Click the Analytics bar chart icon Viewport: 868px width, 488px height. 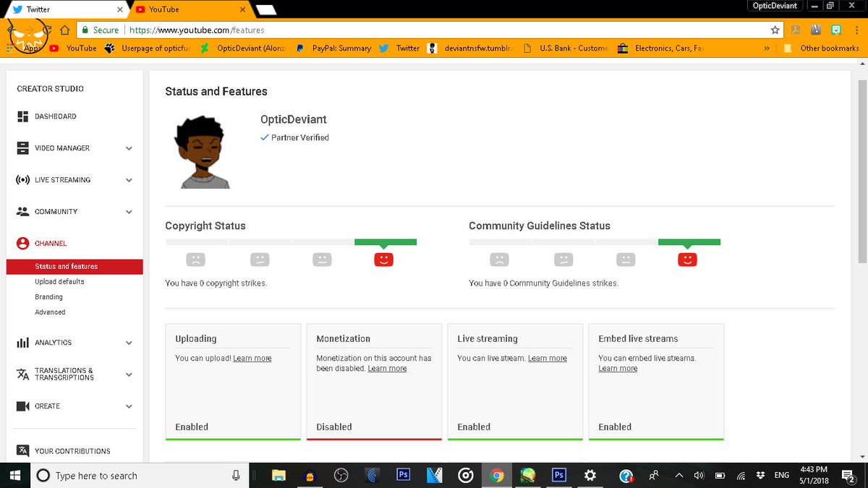[22, 343]
